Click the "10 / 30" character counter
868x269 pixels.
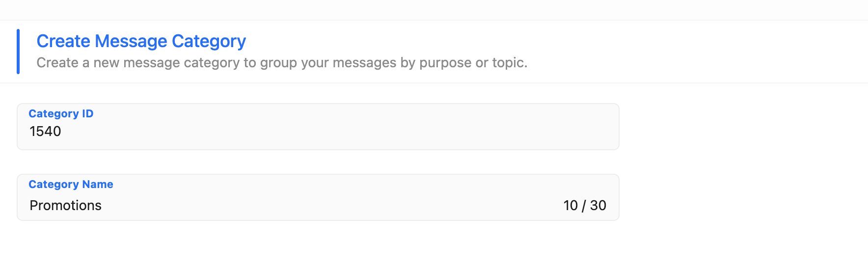pyautogui.click(x=584, y=205)
